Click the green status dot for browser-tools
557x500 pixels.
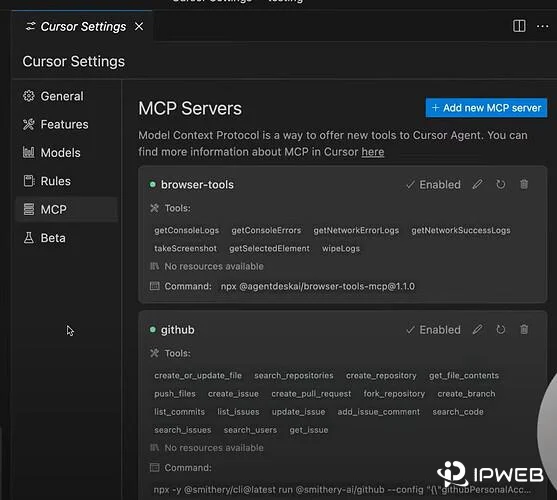[152, 184]
